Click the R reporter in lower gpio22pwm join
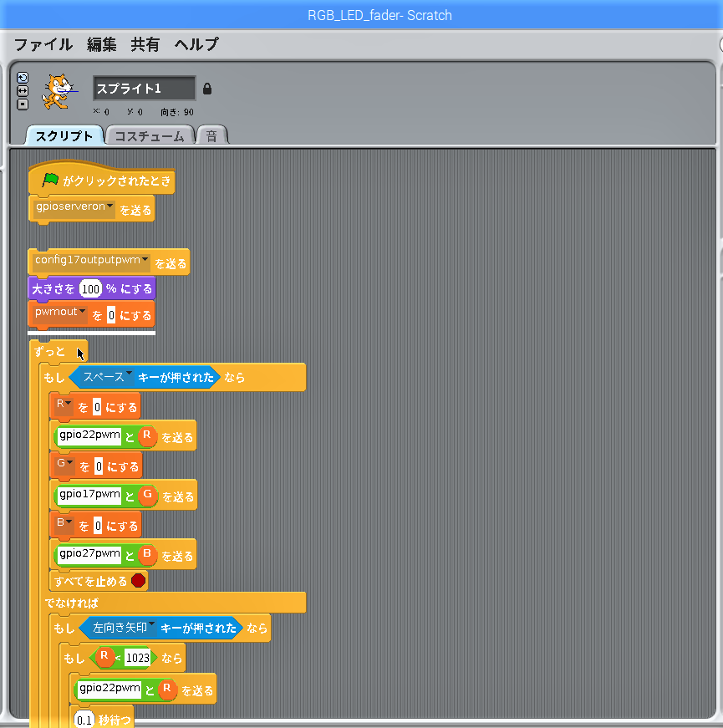Viewport: 723px width, 728px height. pos(167,690)
